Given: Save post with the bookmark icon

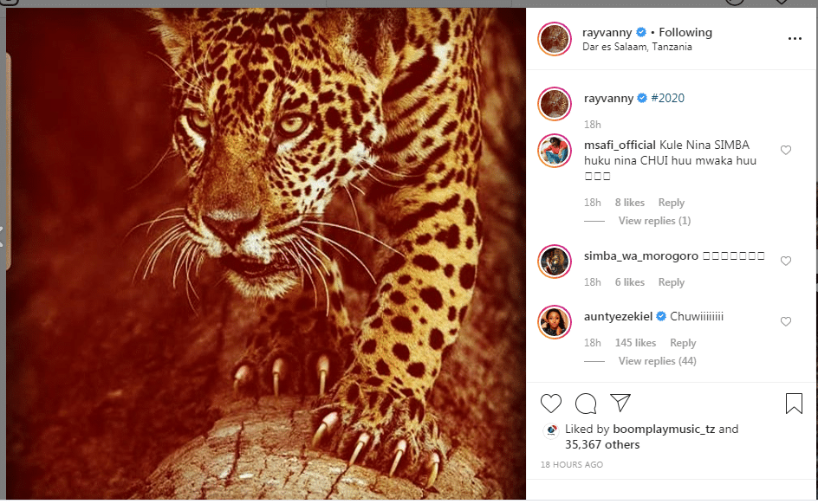Looking at the screenshot, I should (x=794, y=403).
